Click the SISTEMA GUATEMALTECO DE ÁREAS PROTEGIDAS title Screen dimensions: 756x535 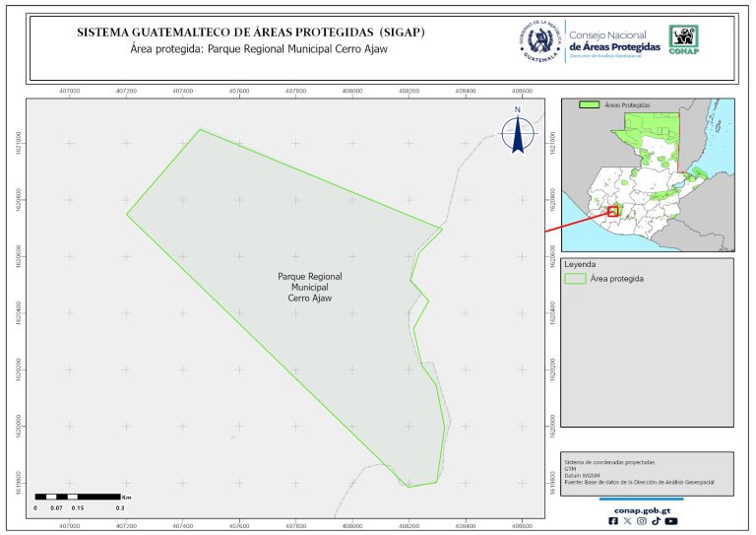[x=250, y=33]
